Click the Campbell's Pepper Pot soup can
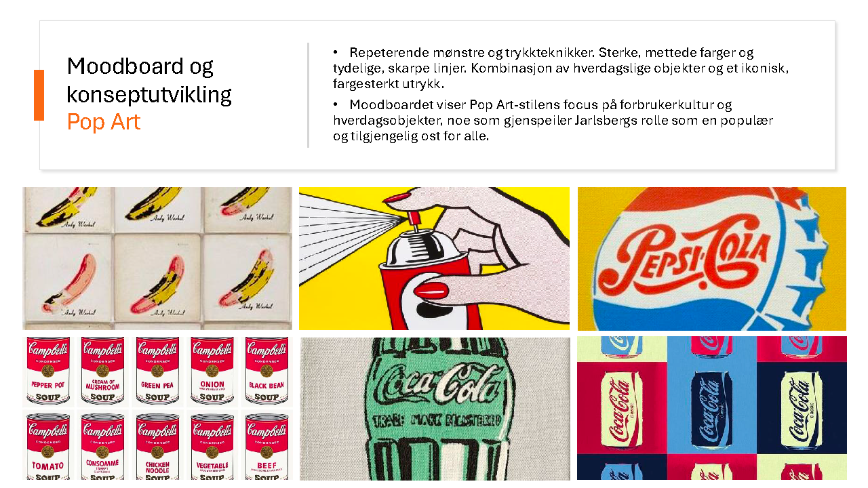 click(48, 370)
